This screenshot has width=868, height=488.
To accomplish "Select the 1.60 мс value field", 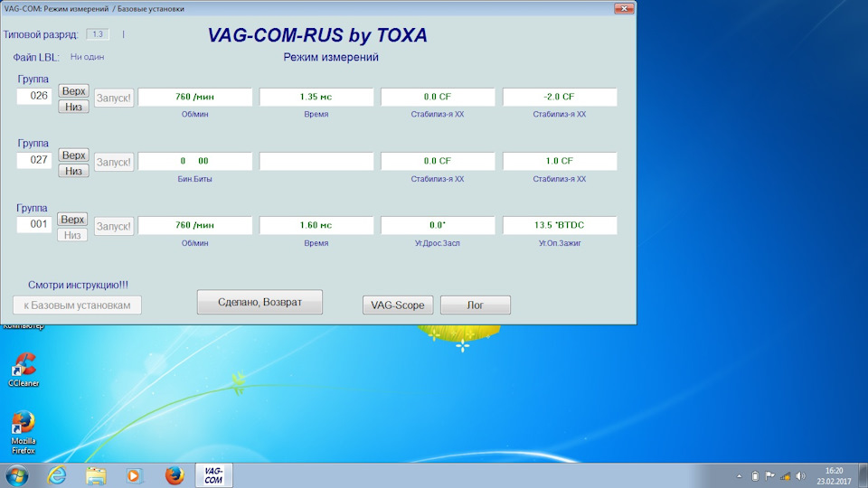I will coord(316,225).
